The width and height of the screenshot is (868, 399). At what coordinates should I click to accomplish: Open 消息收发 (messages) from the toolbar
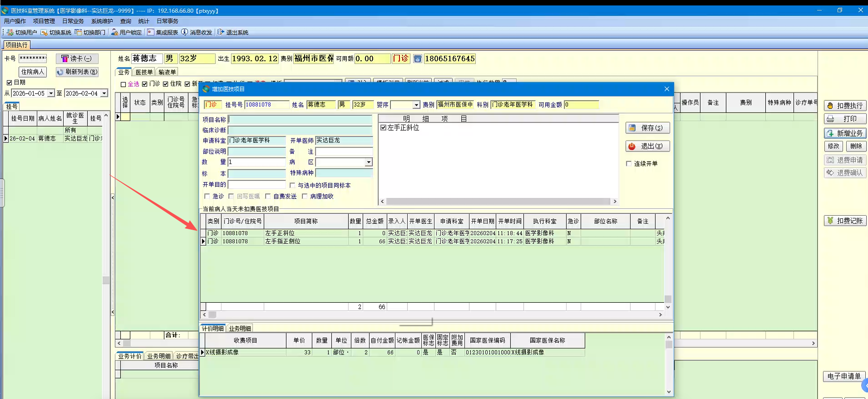(197, 32)
